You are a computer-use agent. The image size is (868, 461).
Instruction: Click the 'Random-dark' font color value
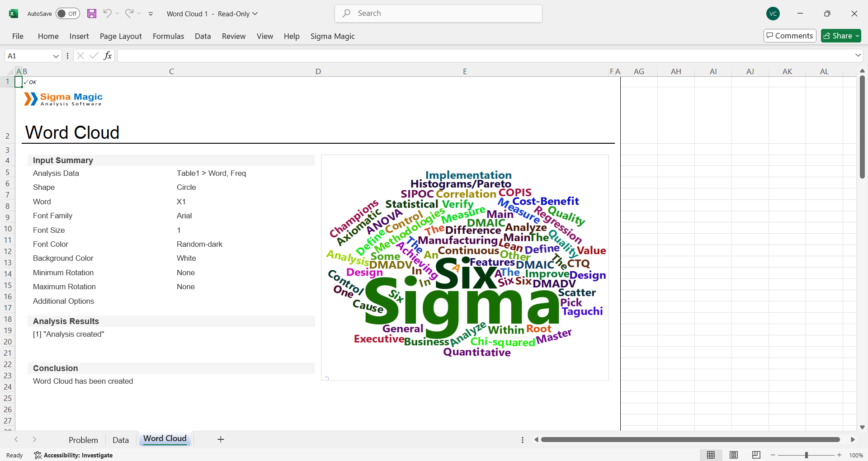coord(199,244)
